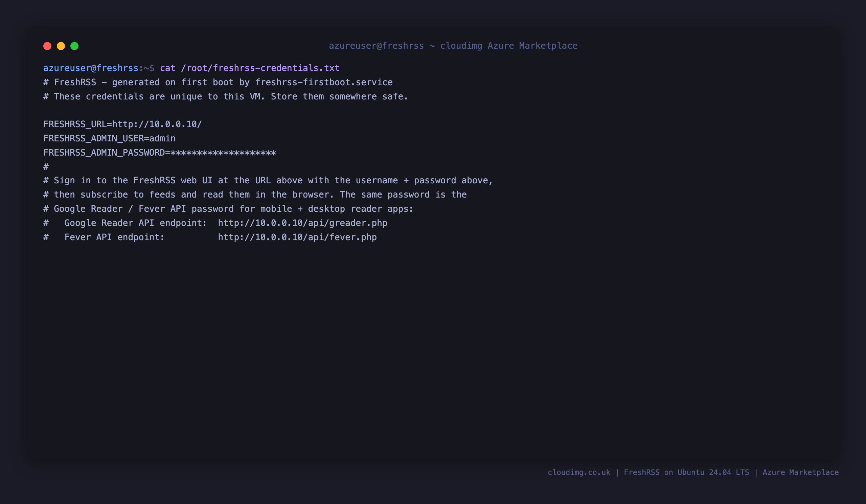
Task: Click the Fever API endpoint URL fever.php
Action: click(298, 237)
